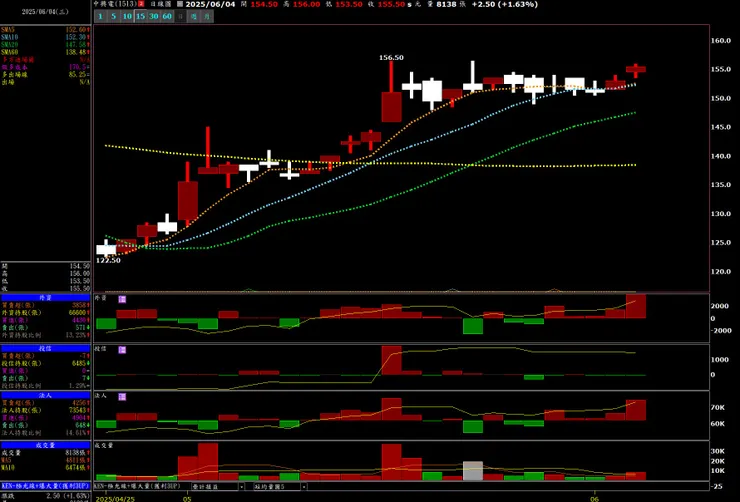Open the 均量 dropdown arrow at bottom

(x=304, y=486)
